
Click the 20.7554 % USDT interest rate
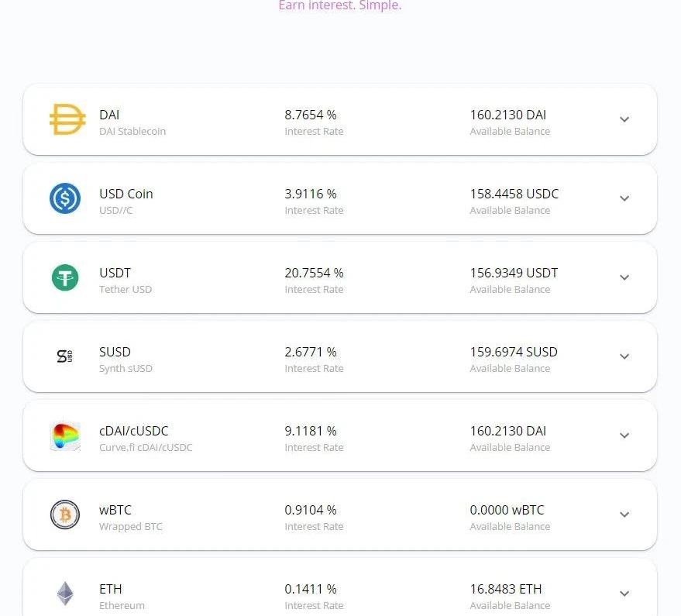click(314, 273)
